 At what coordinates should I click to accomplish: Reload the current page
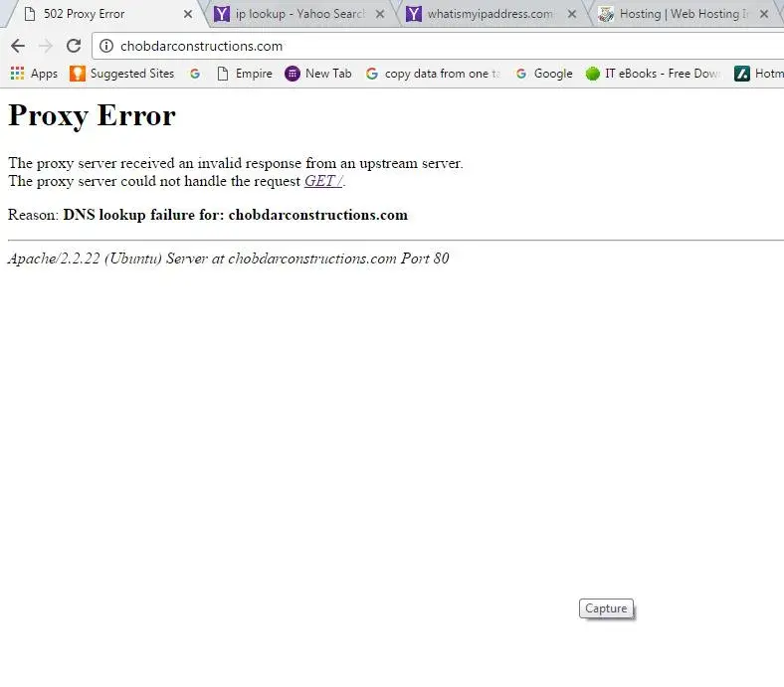click(x=74, y=46)
